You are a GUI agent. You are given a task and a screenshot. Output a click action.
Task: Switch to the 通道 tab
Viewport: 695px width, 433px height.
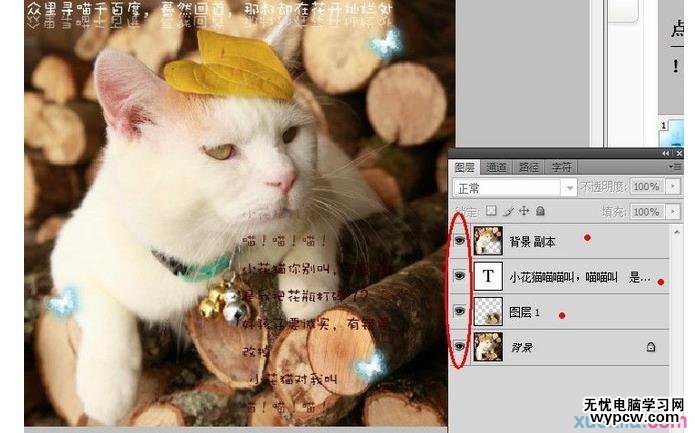pos(496,168)
